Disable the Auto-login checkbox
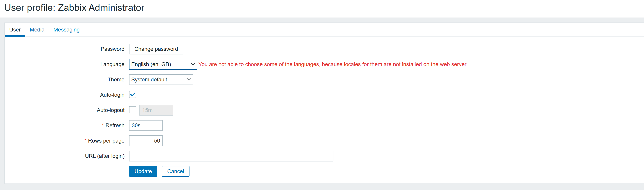The width and height of the screenshot is (644, 190). 132,95
